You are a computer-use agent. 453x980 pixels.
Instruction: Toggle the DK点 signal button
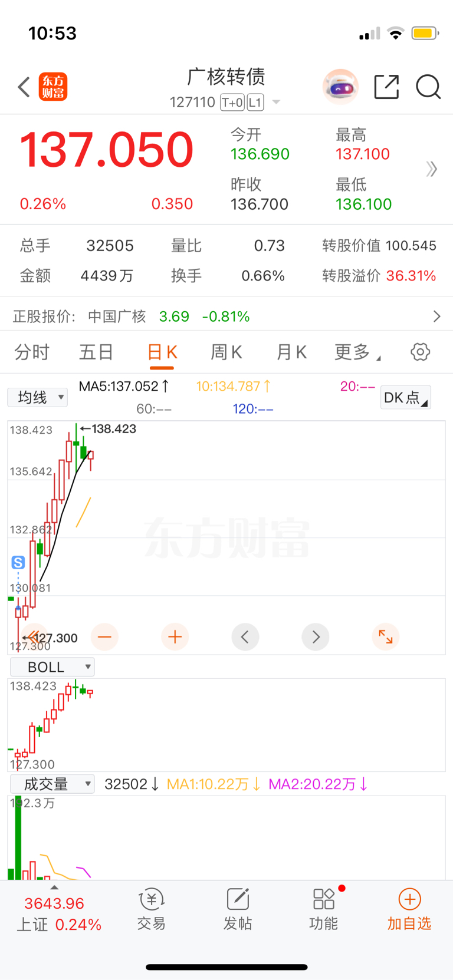point(406,398)
